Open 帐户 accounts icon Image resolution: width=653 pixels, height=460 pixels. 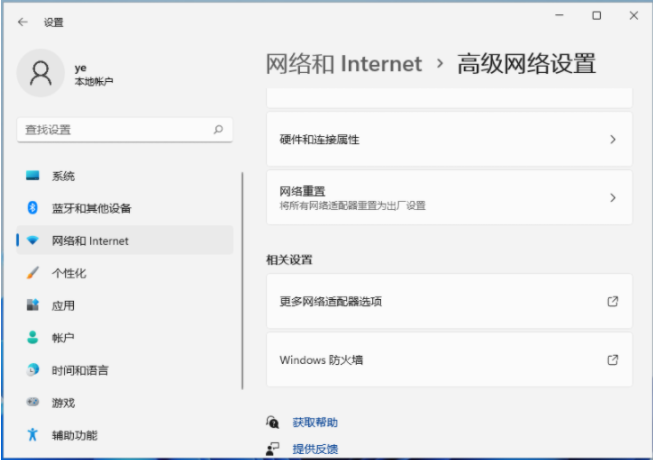[x=33, y=338]
